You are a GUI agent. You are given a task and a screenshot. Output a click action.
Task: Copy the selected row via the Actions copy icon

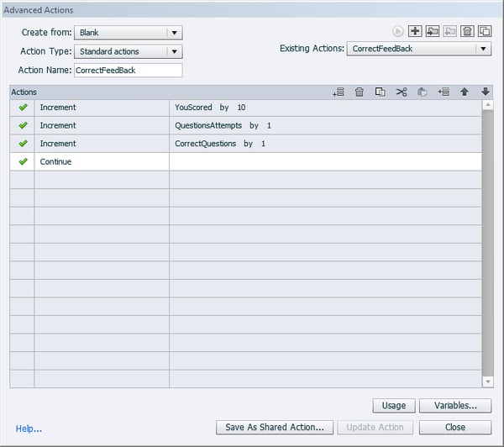381,92
